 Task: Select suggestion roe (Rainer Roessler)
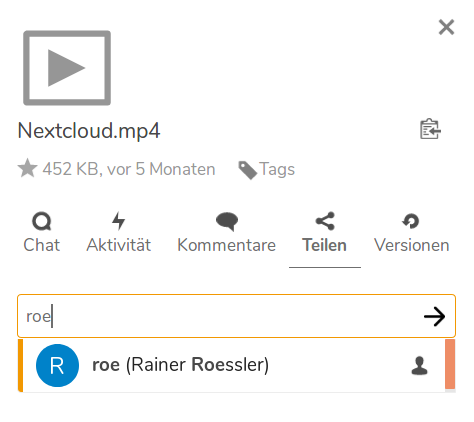[x=236, y=365]
